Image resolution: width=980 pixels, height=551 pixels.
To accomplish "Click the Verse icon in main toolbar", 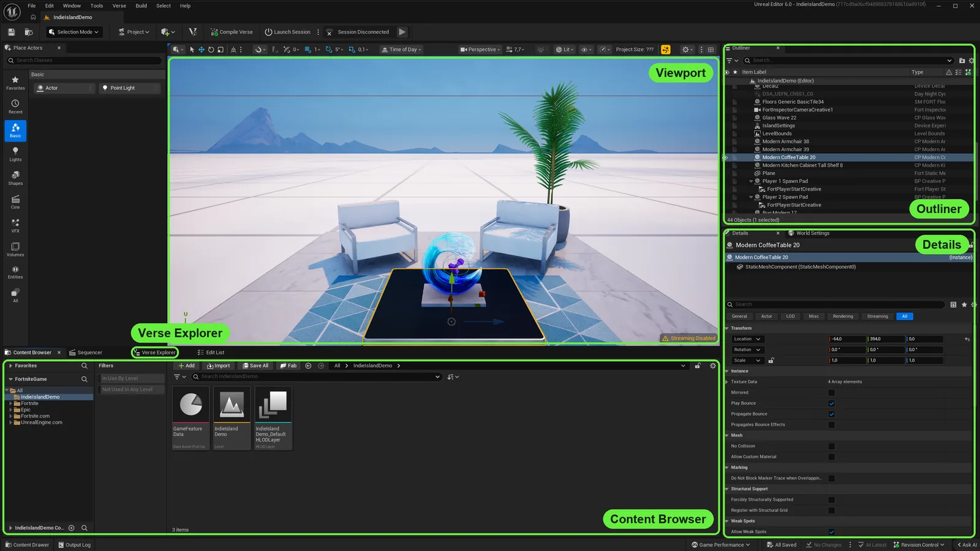I will click(x=193, y=32).
